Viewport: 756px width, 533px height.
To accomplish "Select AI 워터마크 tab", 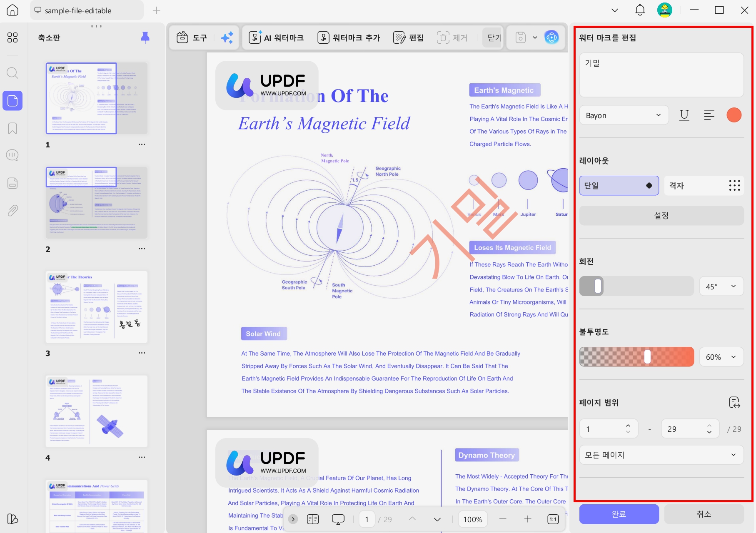I will (276, 38).
